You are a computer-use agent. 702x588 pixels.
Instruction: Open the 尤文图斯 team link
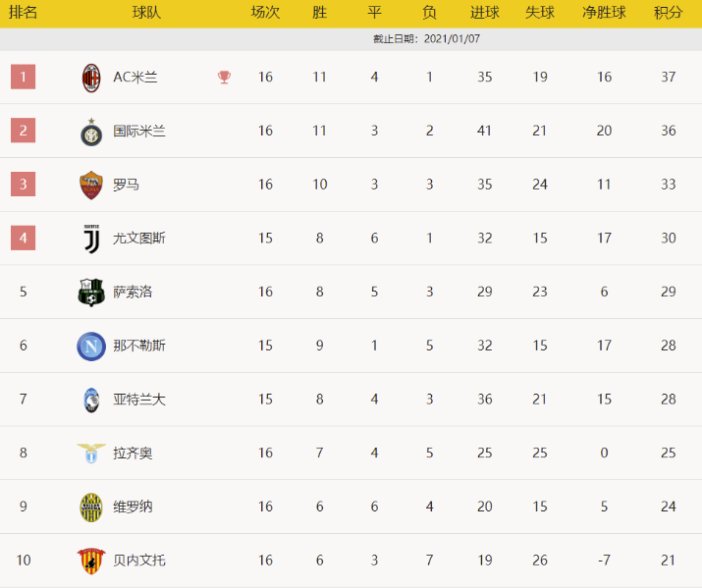[x=139, y=239]
